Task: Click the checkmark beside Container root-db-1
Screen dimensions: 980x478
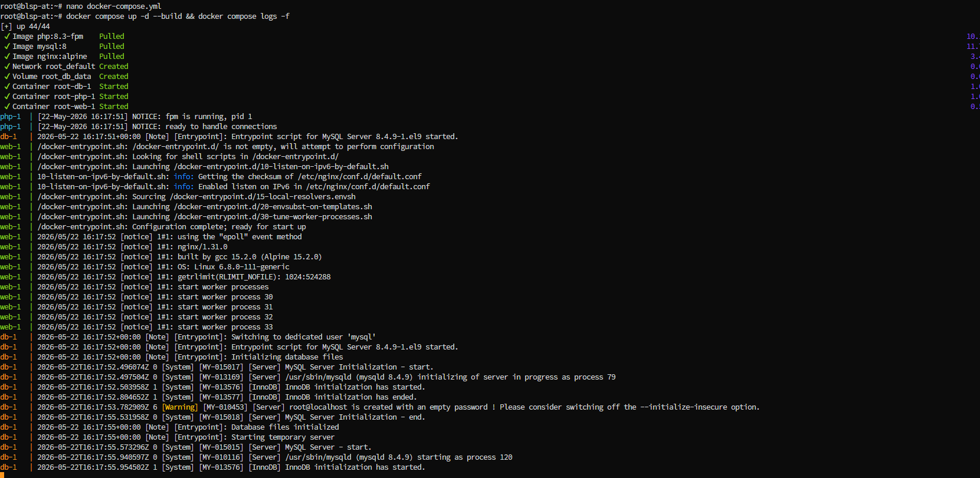Action: (7, 87)
